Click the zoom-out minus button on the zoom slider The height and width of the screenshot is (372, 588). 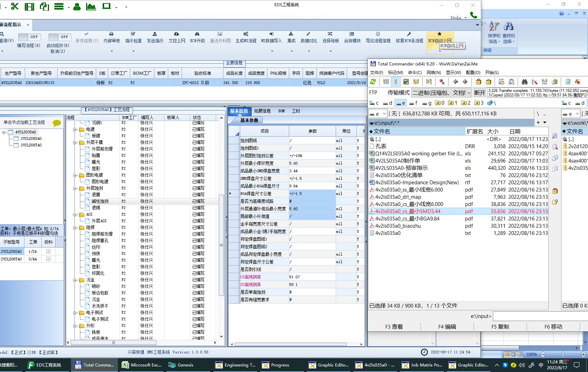543,354
